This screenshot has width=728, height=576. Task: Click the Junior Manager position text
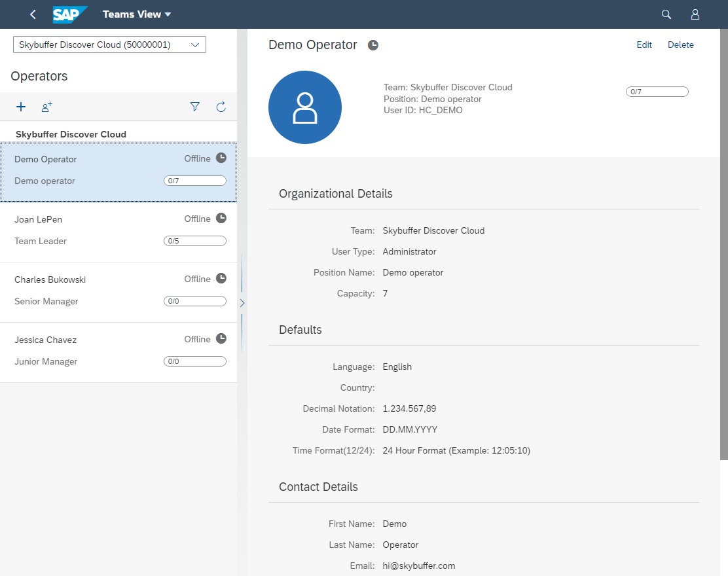[x=46, y=361]
